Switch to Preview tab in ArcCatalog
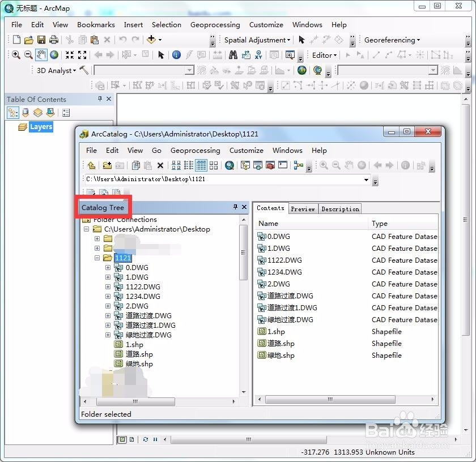Viewport: 476px width, 462px height. (303, 209)
